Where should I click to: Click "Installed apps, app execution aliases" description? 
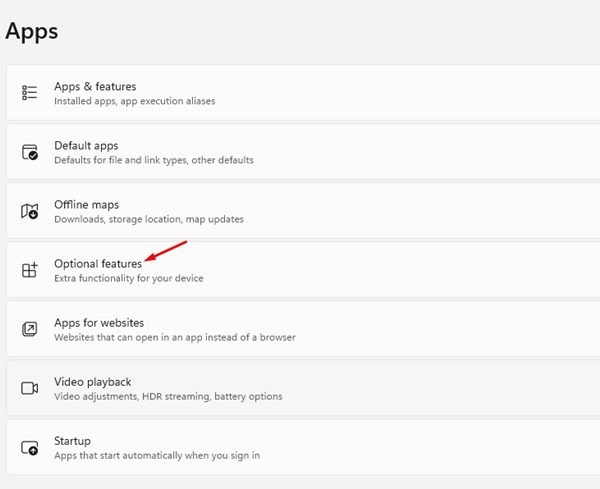(x=135, y=101)
